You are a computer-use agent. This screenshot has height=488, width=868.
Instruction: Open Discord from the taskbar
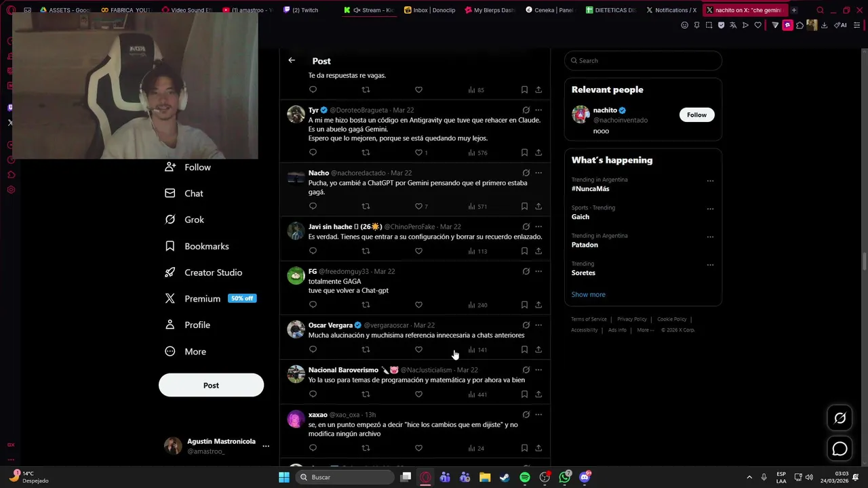(585, 477)
